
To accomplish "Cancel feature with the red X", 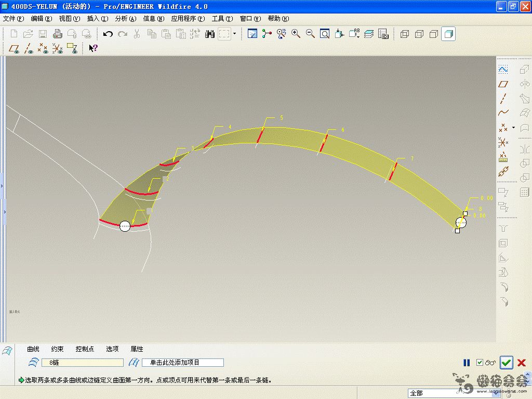I will pos(522,363).
